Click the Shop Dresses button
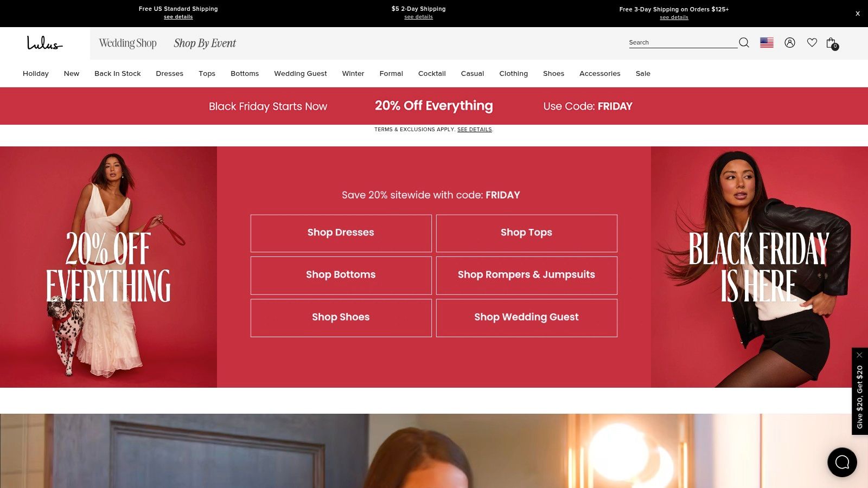Viewport: 868px width, 488px height. tap(341, 233)
